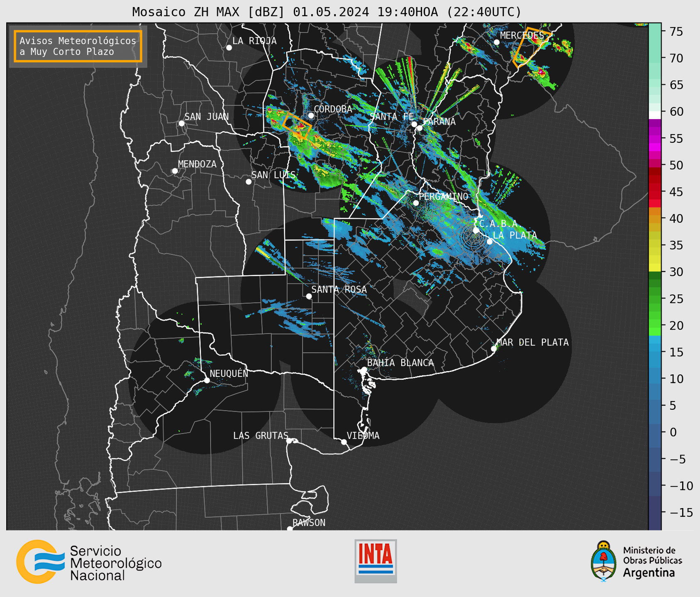
Task: Click the white city dot for Mercedes
Action: [x=497, y=42]
